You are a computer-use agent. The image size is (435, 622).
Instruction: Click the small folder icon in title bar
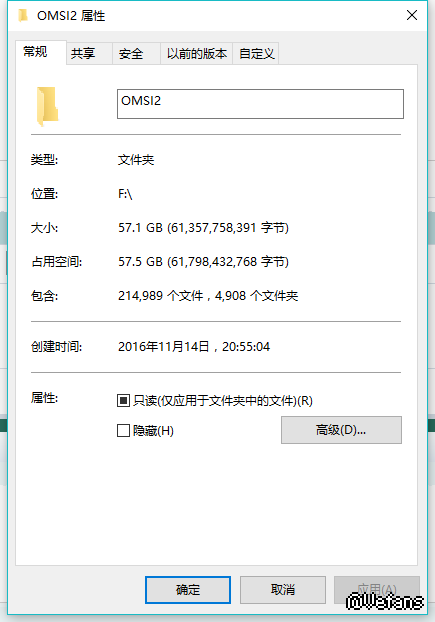[x=23, y=15]
